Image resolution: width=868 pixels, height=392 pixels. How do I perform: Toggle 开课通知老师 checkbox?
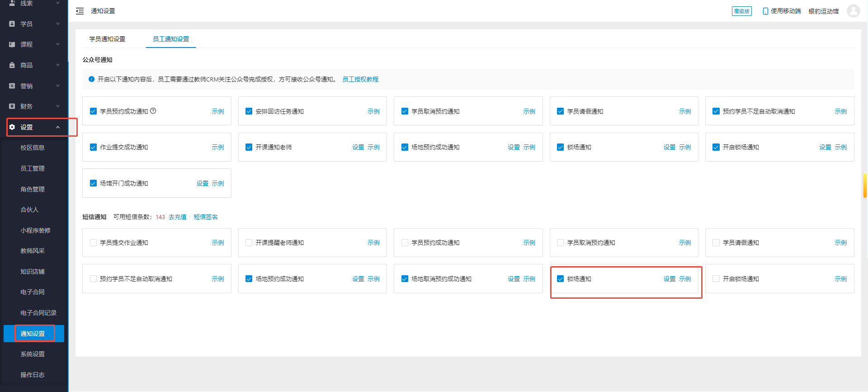click(x=249, y=147)
